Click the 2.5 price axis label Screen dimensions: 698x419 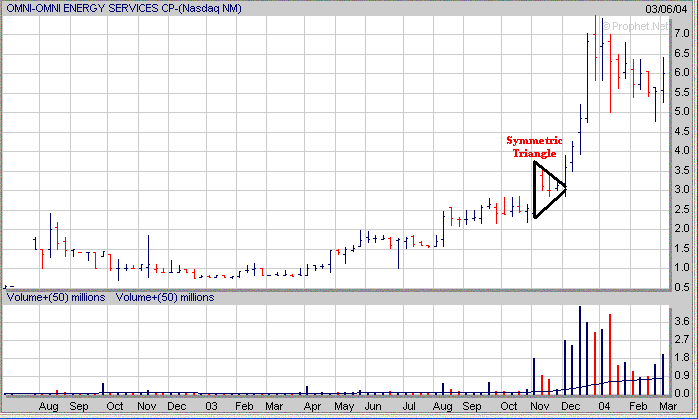click(682, 209)
